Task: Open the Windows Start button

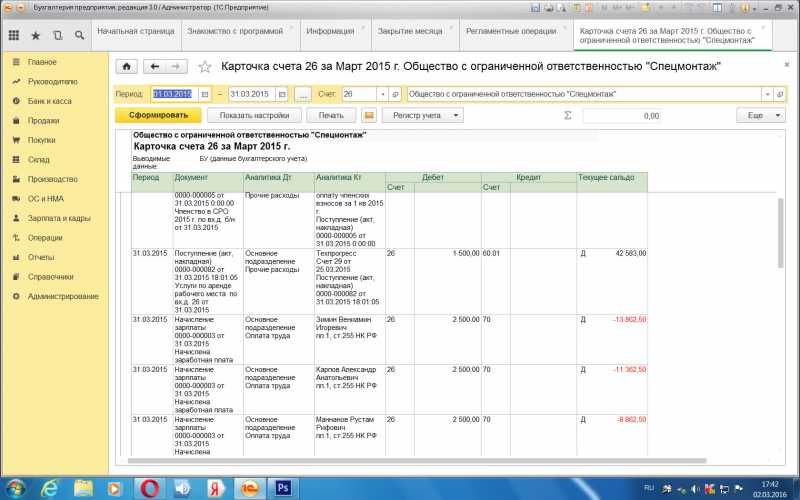Action: [x=16, y=488]
